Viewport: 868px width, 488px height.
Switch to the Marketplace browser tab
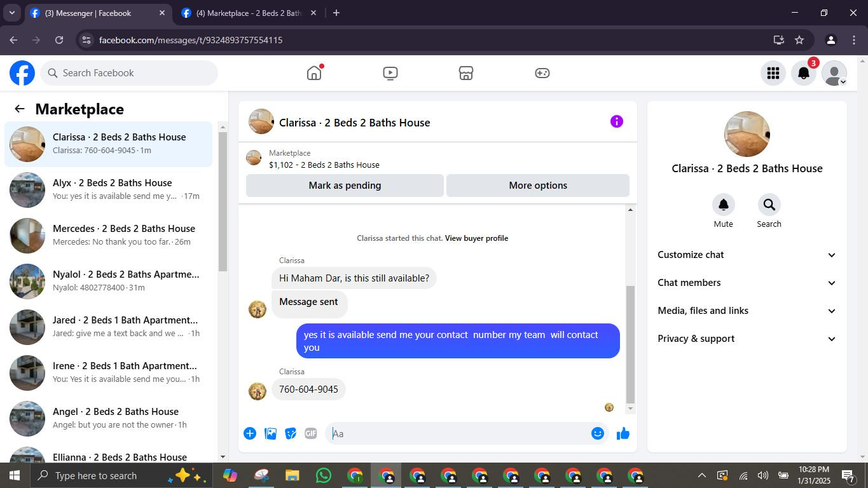click(x=248, y=13)
